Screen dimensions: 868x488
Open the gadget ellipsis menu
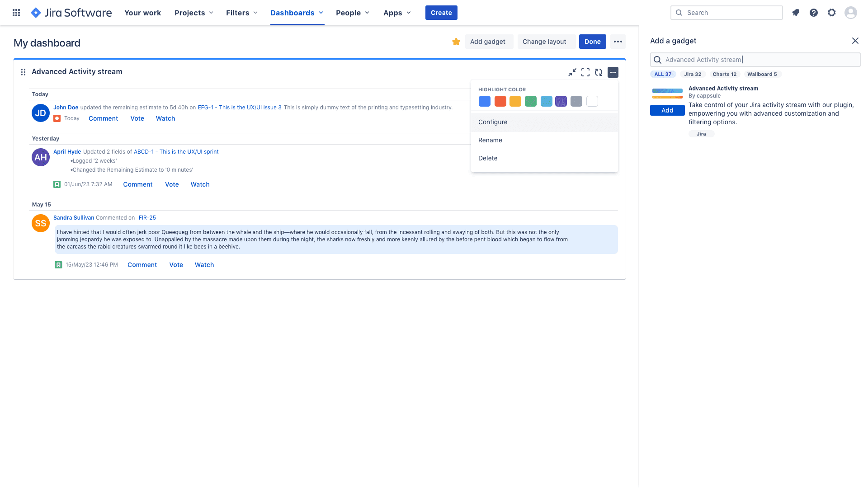click(613, 72)
